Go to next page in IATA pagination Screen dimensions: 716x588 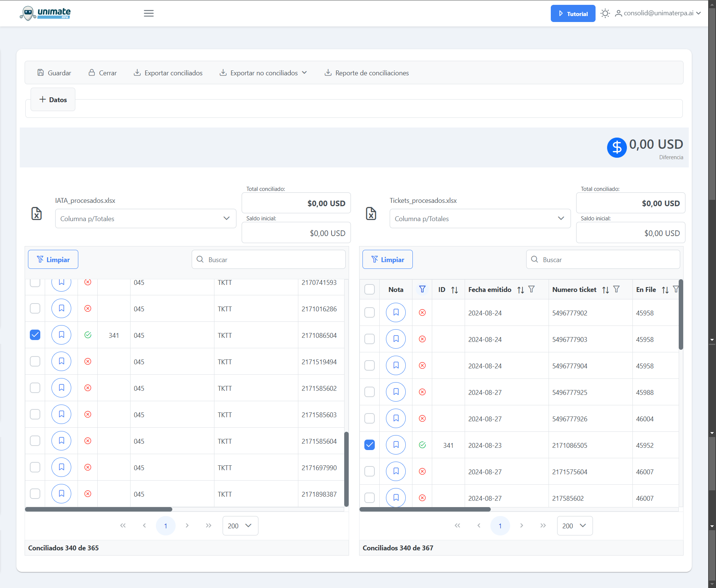click(187, 526)
